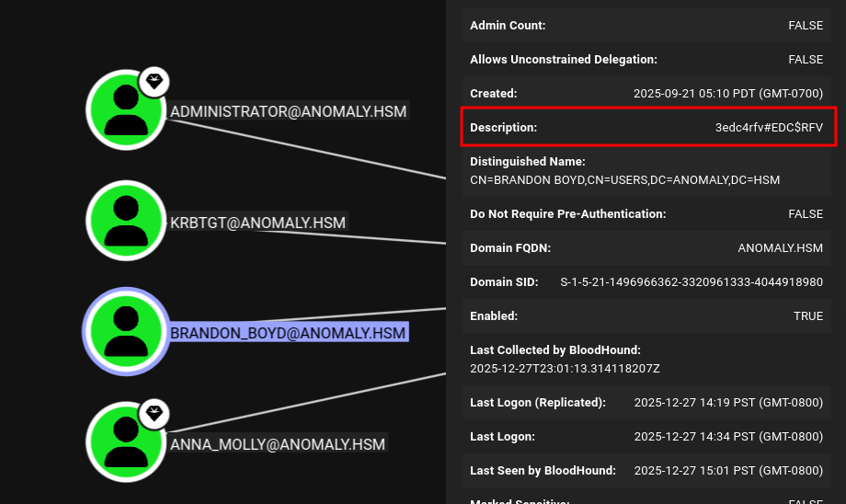Click the ANNA_MOLLY@ANOMALY.HSM node label
The image size is (846, 504).
point(277,444)
